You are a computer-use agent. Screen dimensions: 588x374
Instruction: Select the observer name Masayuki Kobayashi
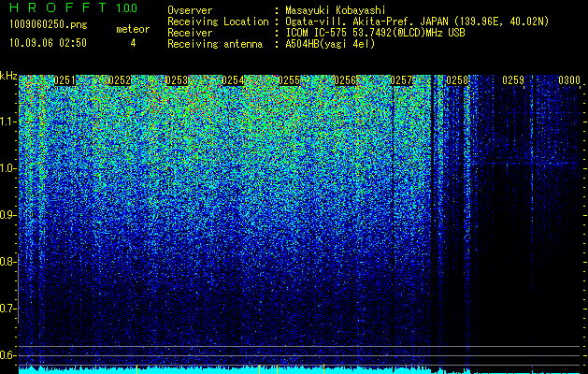tap(336, 10)
